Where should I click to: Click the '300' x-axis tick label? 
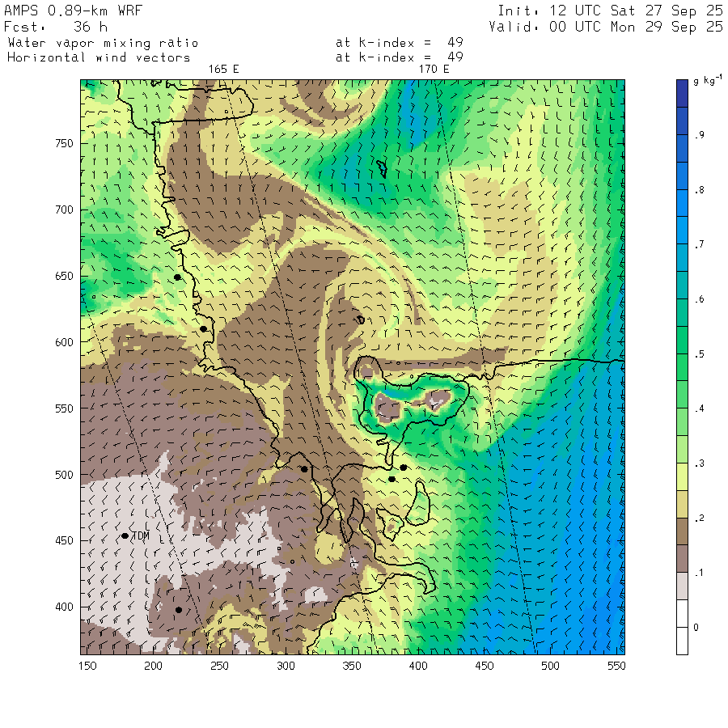point(286,666)
